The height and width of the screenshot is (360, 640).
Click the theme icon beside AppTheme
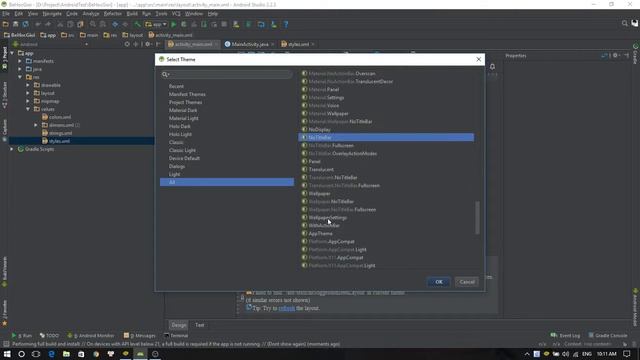click(x=304, y=233)
